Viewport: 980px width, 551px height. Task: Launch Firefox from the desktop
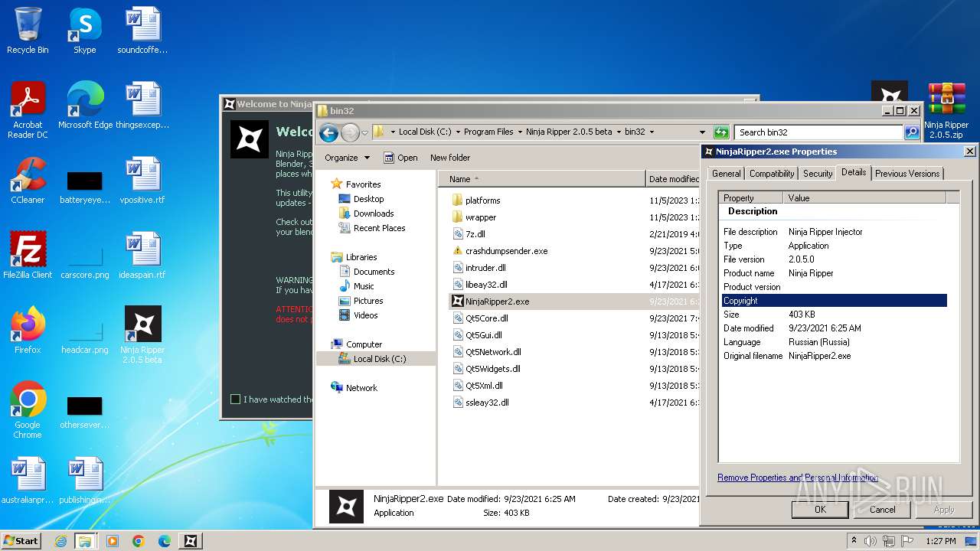28,331
